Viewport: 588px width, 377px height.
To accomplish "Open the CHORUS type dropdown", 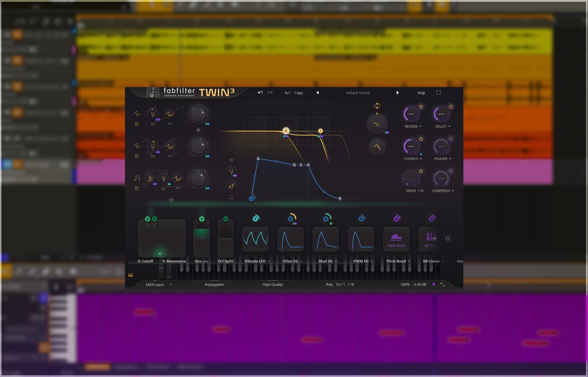I will (413, 159).
